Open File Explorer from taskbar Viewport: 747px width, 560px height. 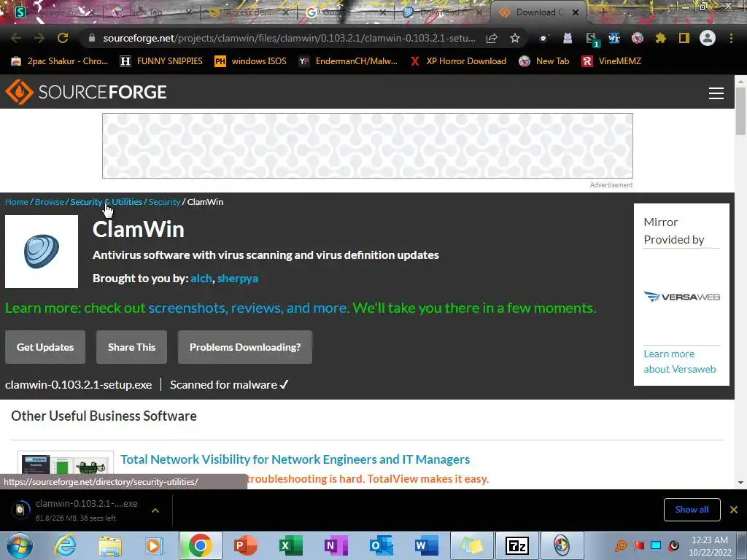click(x=110, y=545)
